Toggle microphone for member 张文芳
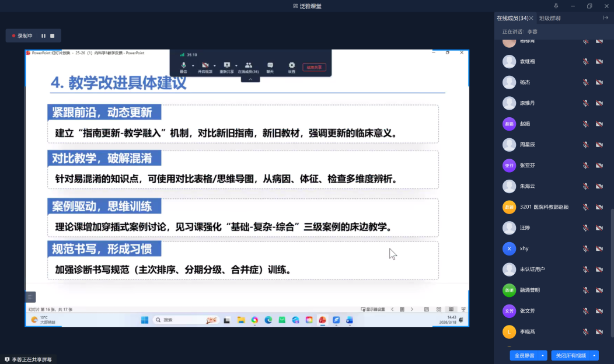 tap(585, 311)
